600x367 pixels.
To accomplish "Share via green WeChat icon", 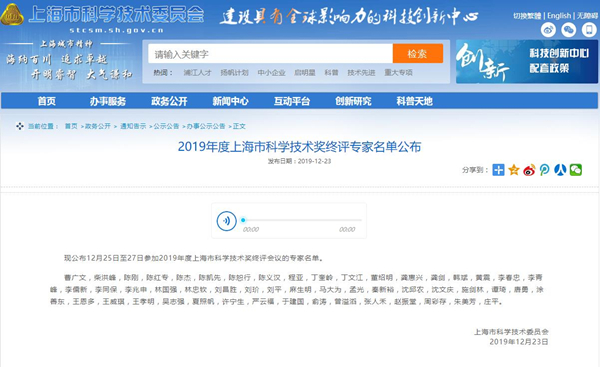I will [x=576, y=170].
